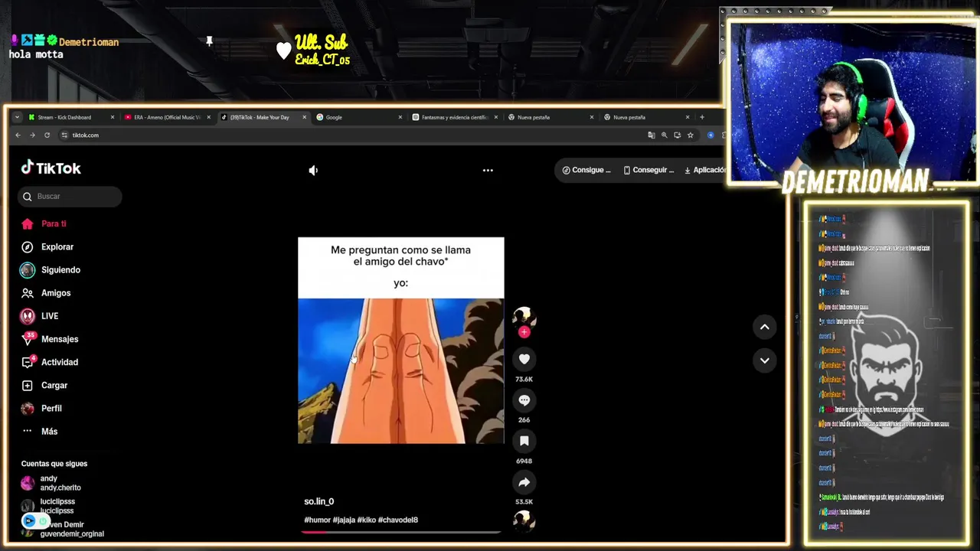Go to previous video with up chevron
Screen dimensions: 980x551
point(764,327)
